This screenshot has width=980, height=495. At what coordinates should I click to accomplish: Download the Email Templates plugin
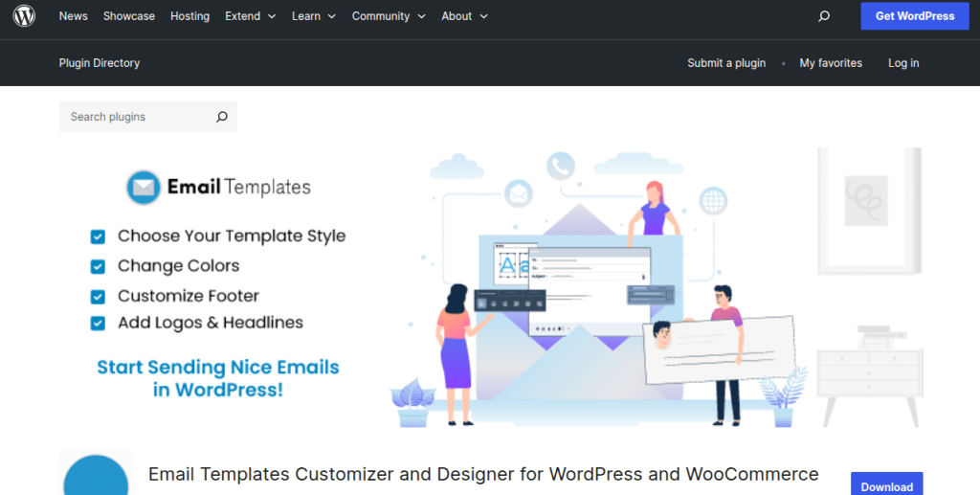(x=887, y=484)
